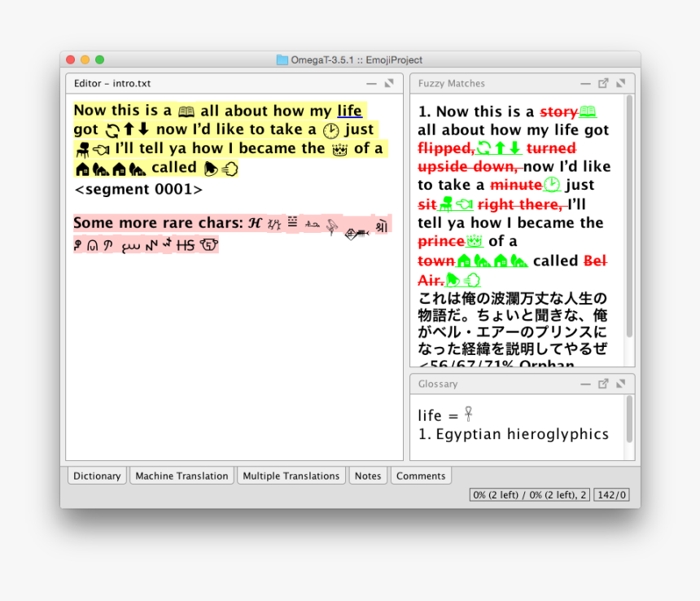
Task: Undock the Fuzzy Matches panel
Action: pyautogui.click(x=602, y=83)
